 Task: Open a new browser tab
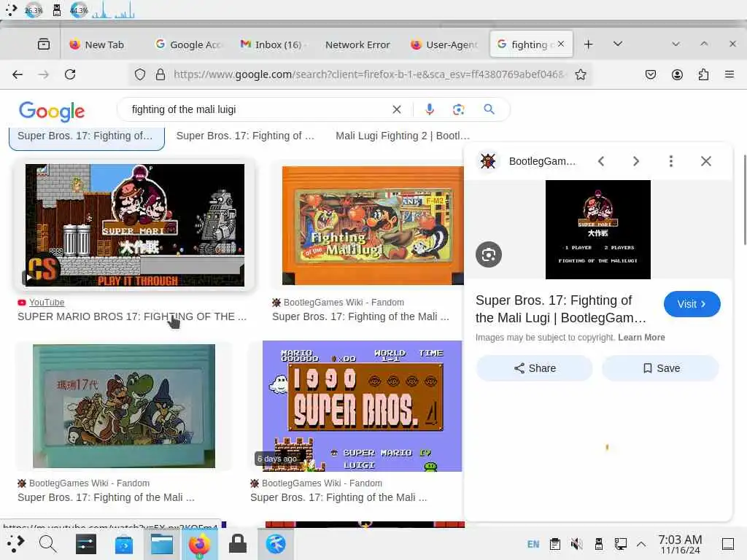[589, 44]
